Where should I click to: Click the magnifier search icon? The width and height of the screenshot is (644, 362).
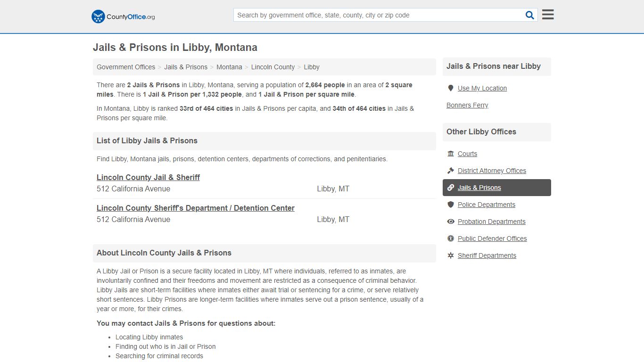(x=530, y=15)
